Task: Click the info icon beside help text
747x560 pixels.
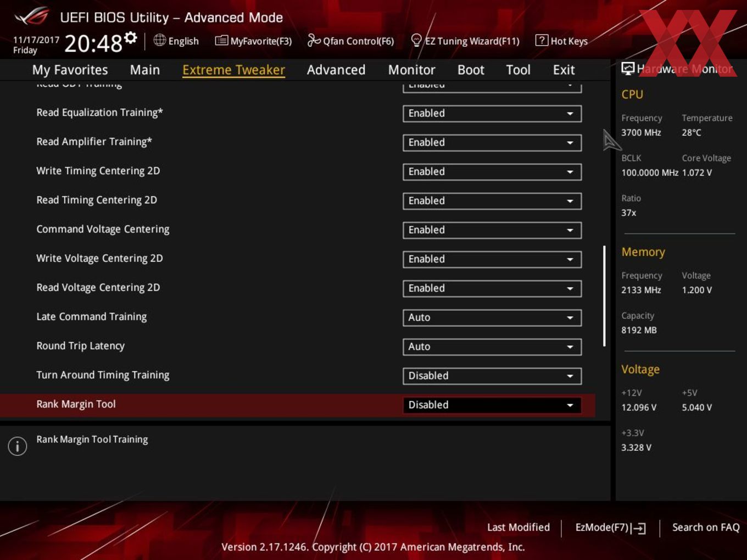Action: (18, 446)
